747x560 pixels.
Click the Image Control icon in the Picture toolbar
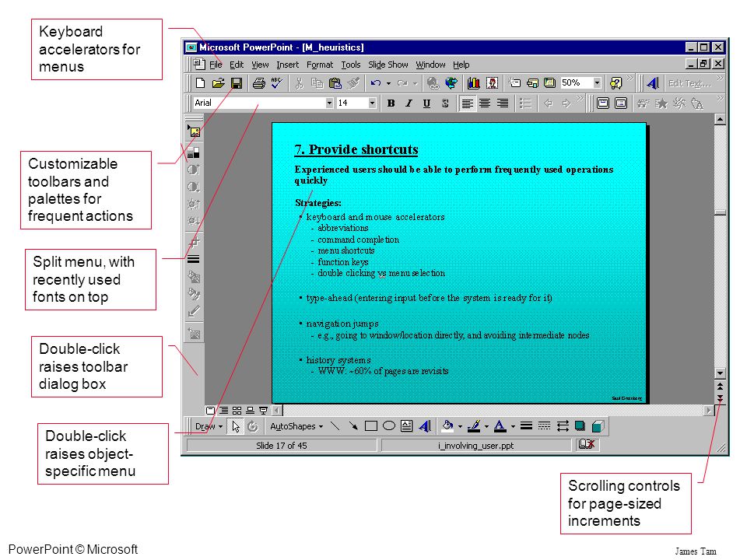tap(194, 152)
